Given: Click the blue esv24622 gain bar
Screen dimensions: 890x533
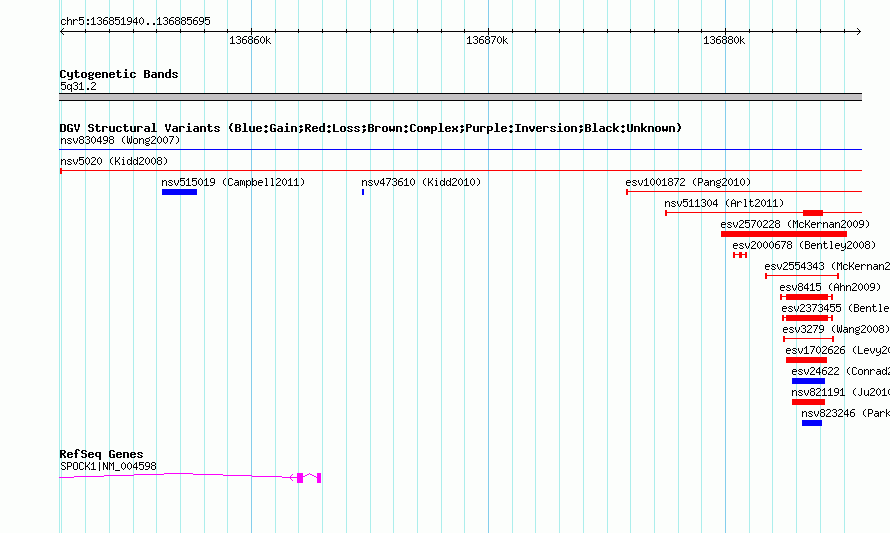Looking at the screenshot, I should click(x=808, y=381).
